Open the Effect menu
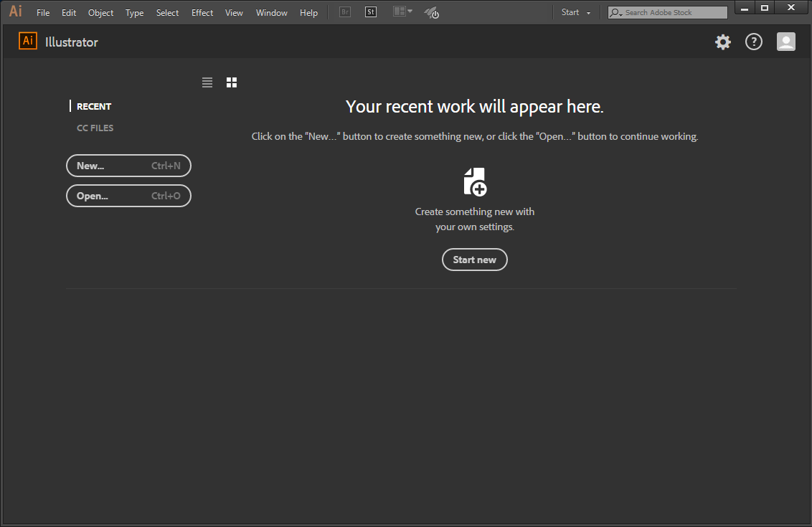Viewport: 812px width, 527px height. 202,12
